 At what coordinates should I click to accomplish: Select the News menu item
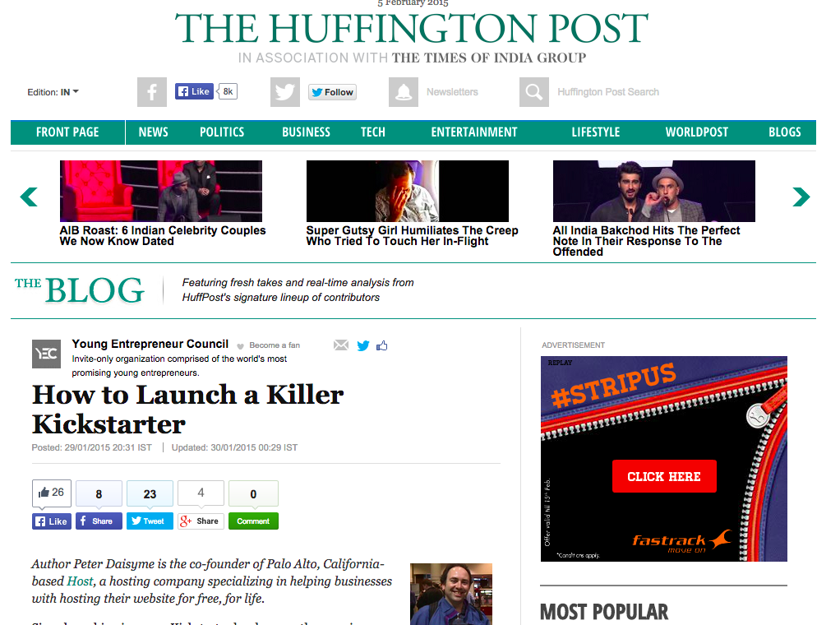pyautogui.click(x=153, y=132)
